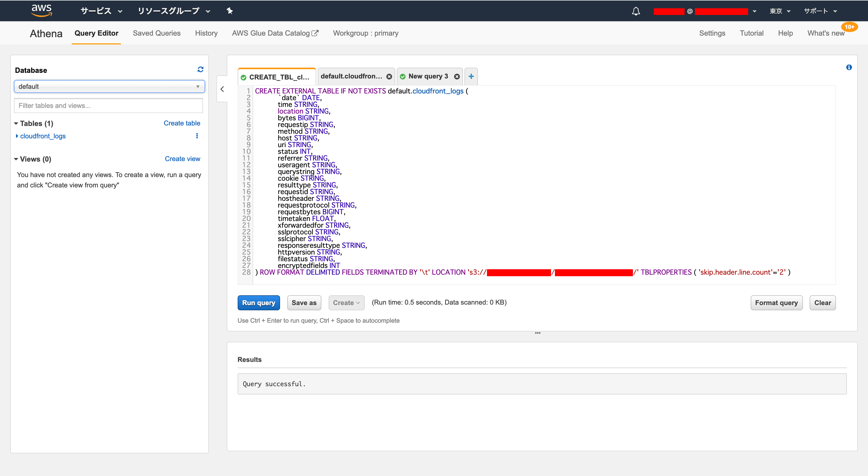This screenshot has height=476, width=868.
Task: Focus the Filter tables and views field
Action: tap(108, 106)
